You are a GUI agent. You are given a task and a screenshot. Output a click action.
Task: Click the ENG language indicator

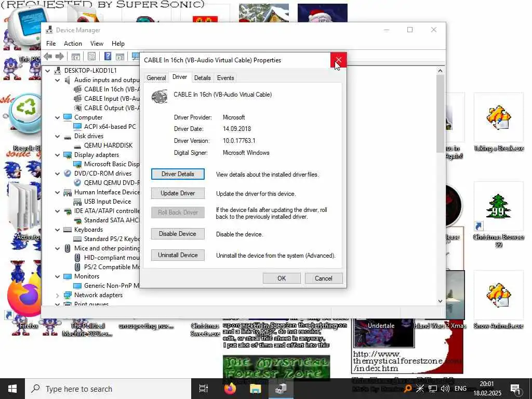[460, 389]
